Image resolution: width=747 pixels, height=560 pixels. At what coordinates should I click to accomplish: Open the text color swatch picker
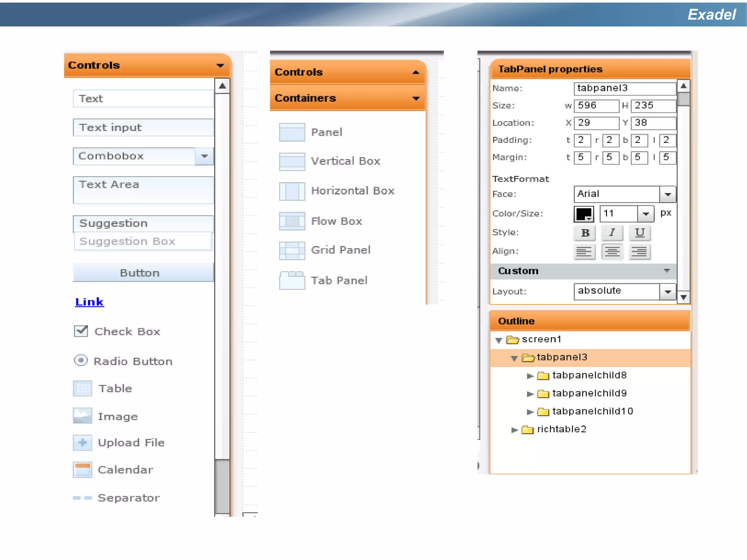584,214
